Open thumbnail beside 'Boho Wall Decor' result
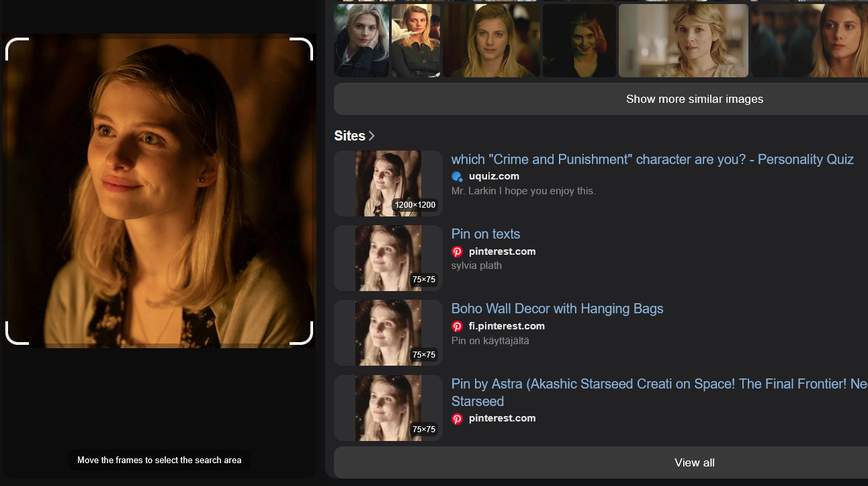868x486 pixels. coord(388,333)
